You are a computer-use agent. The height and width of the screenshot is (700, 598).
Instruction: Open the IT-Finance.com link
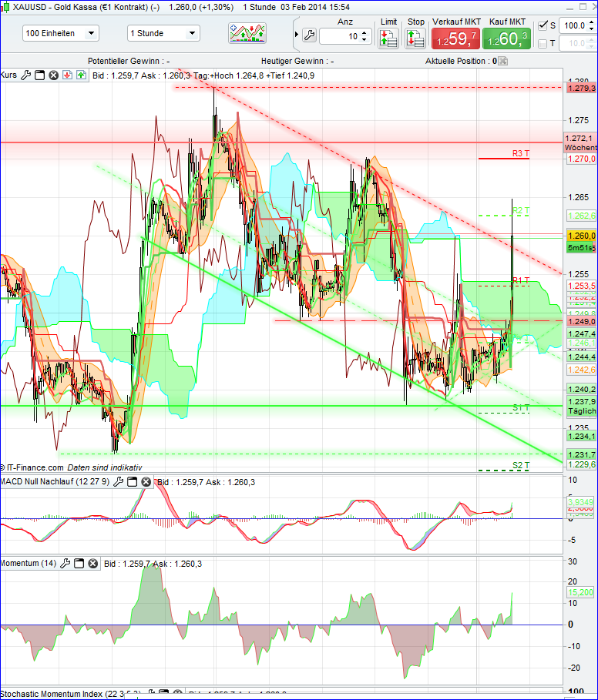pos(35,467)
